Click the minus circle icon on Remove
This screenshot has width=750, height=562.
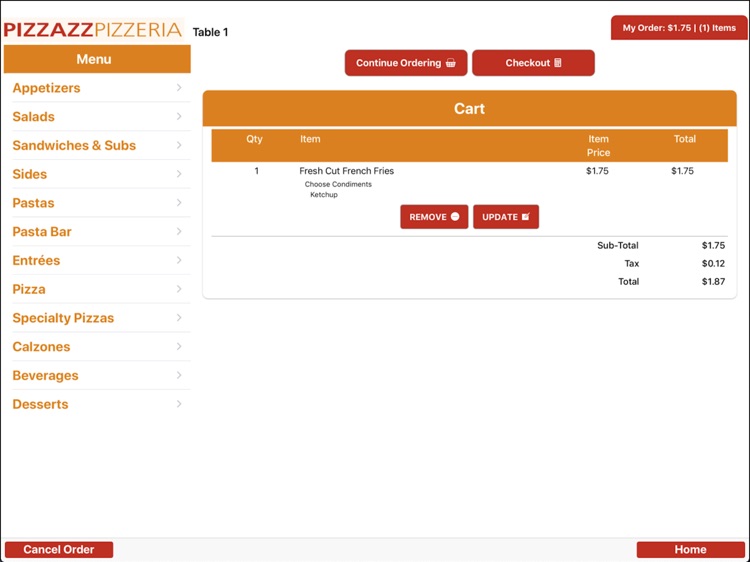pyautogui.click(x=455, y=217)
